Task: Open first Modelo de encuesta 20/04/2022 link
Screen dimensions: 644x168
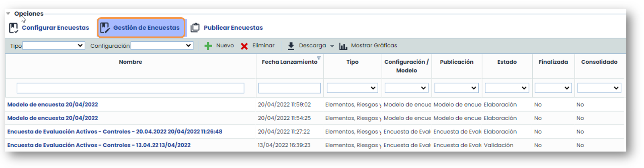Action: 53,104
